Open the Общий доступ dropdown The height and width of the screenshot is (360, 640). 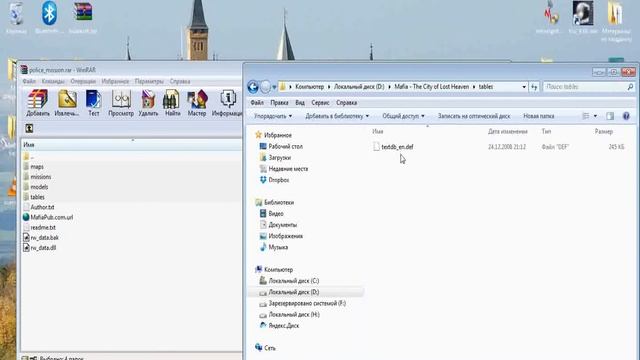(403, 116)
